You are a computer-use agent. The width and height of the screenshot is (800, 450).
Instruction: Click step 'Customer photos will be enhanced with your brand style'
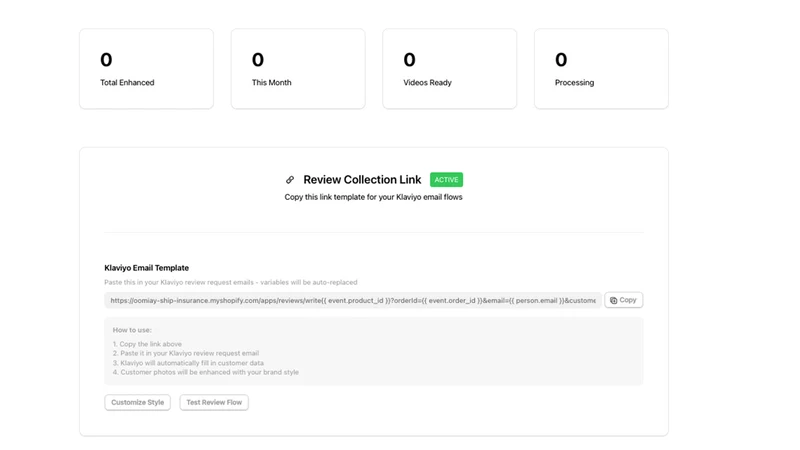206,372
